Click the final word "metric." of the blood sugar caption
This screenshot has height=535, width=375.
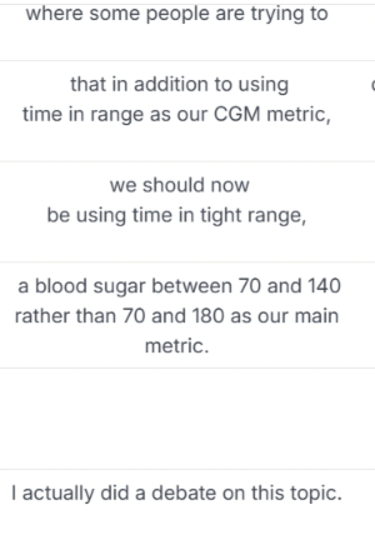(177, 346)
